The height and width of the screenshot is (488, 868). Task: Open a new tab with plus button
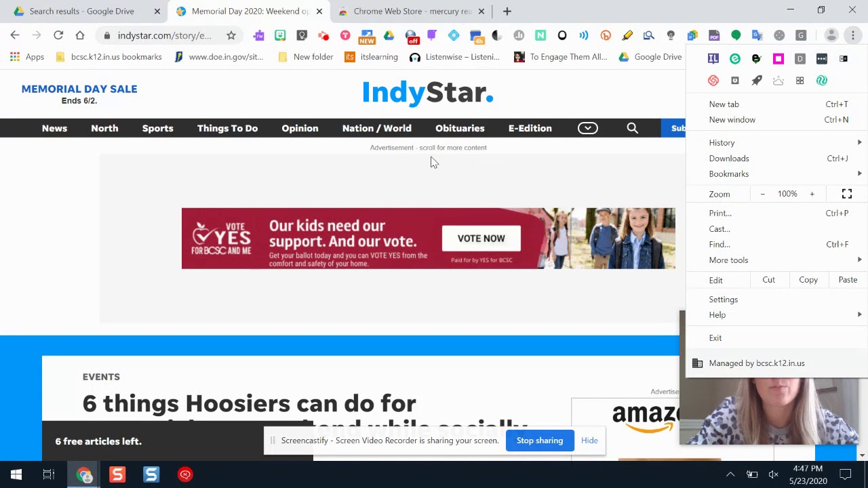pos(507,12)
